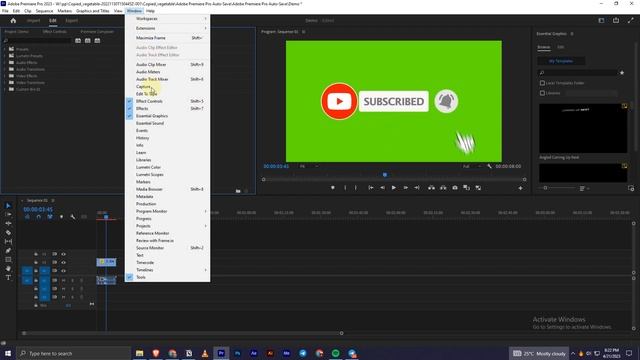Click the Home icon in the header
Screen dimensions: 640x360
point(13,20)
